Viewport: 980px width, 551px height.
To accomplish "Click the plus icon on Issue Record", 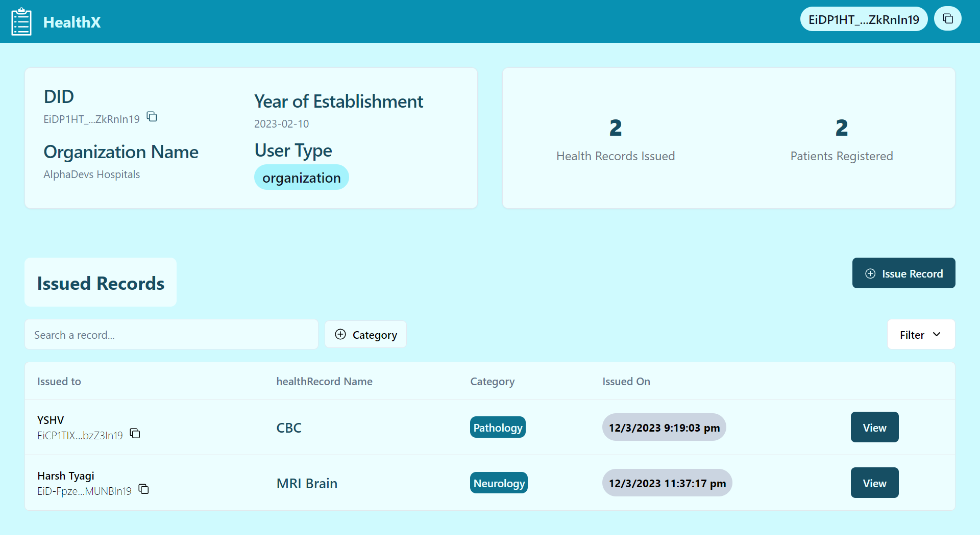I will pos(870,274).
